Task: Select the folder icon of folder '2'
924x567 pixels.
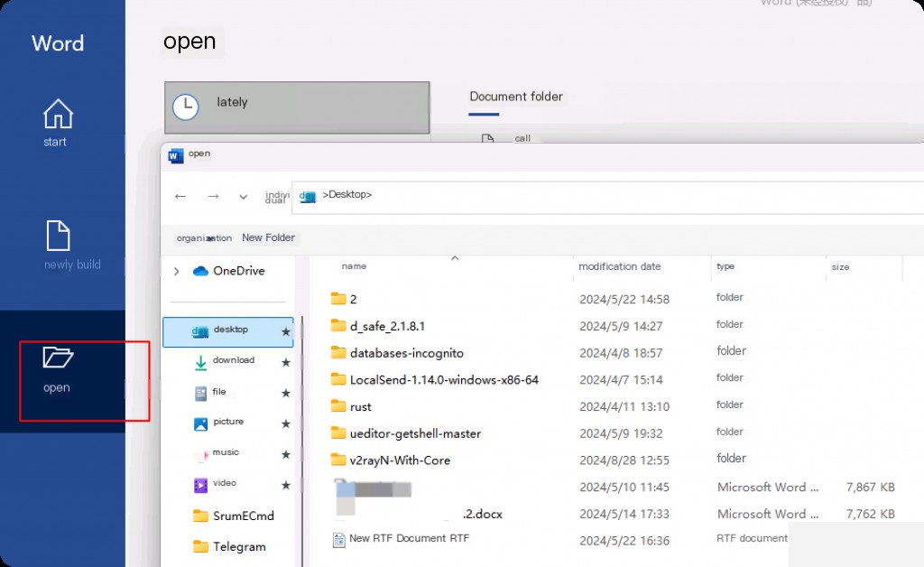Action: [338, 298]
